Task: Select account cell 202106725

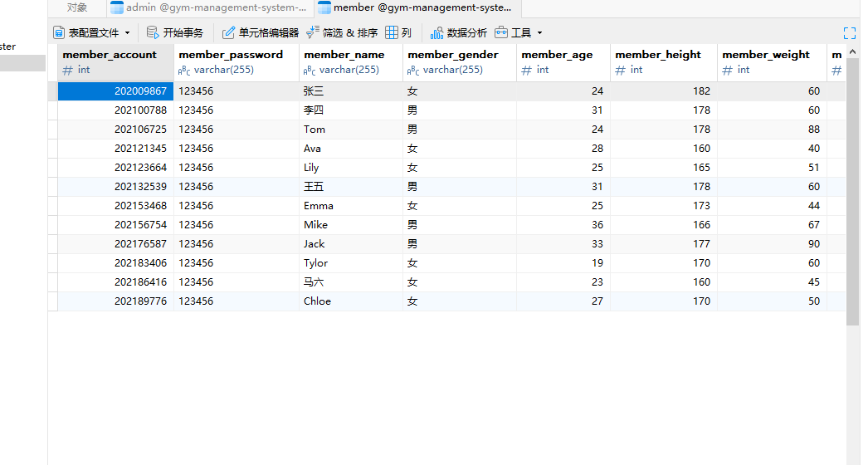Action: (x=115, y=130)
